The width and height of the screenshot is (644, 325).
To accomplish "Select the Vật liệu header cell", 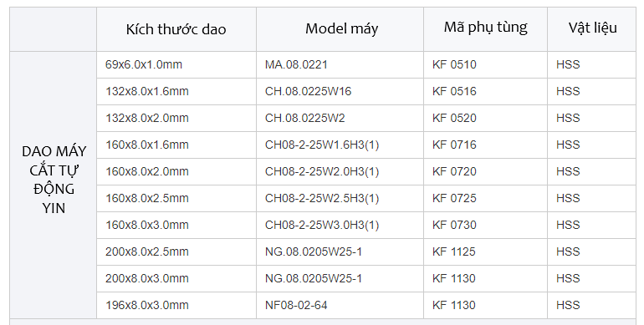I will point(592,29).
